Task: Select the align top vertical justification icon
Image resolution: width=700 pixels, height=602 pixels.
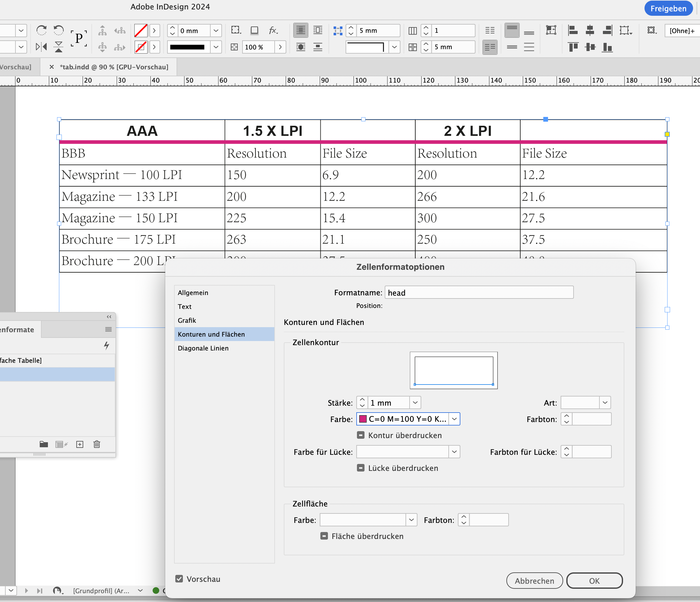Action: click(x=573, y=47)
